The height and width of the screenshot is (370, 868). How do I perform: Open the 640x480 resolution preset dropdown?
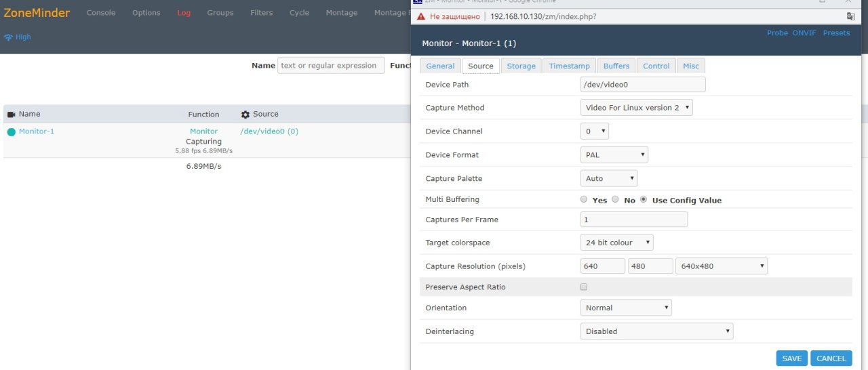722,266
